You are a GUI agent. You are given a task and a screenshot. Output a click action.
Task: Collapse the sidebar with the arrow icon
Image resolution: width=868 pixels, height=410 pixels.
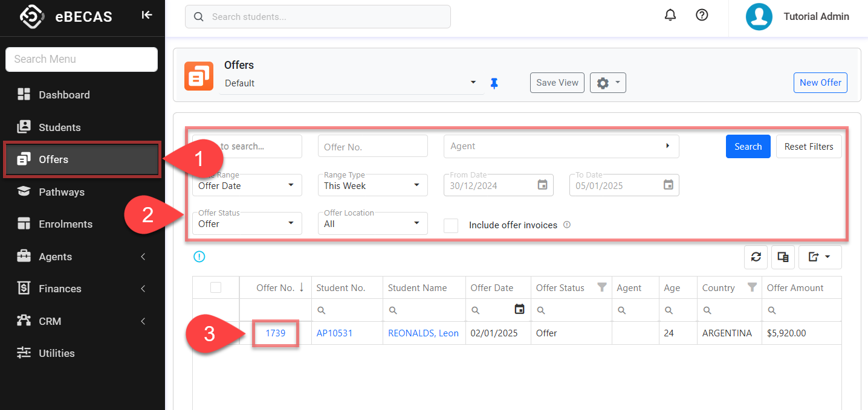(x=146, y=15)
